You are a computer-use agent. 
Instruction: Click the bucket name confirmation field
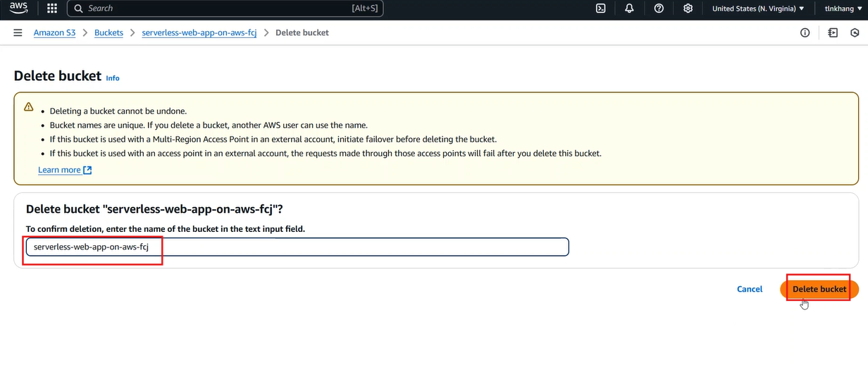(x=297, y=247)
